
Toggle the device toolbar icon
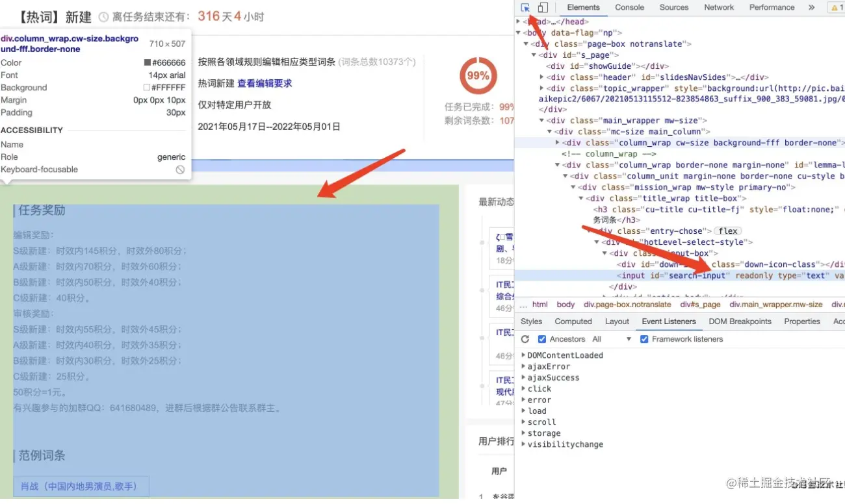tap(543, 8)
